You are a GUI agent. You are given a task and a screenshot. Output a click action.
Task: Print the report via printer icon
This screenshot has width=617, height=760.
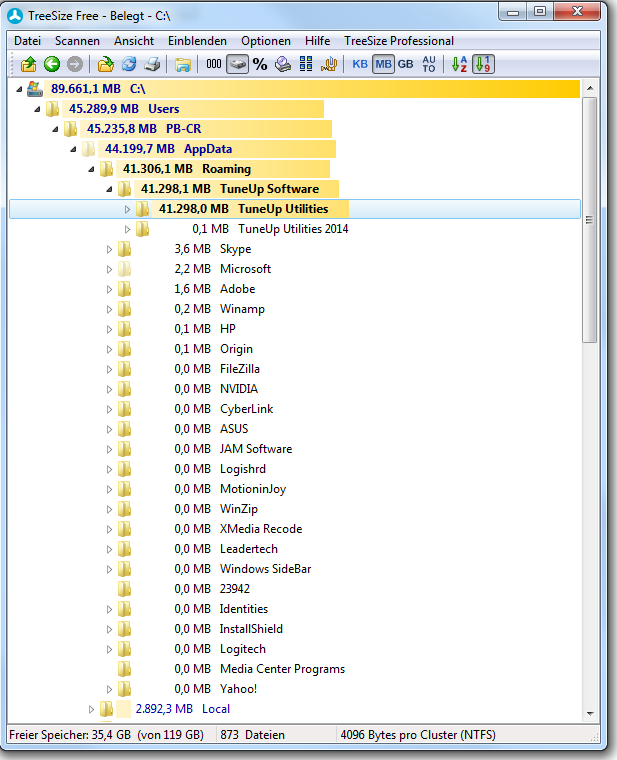pos(152,64)
